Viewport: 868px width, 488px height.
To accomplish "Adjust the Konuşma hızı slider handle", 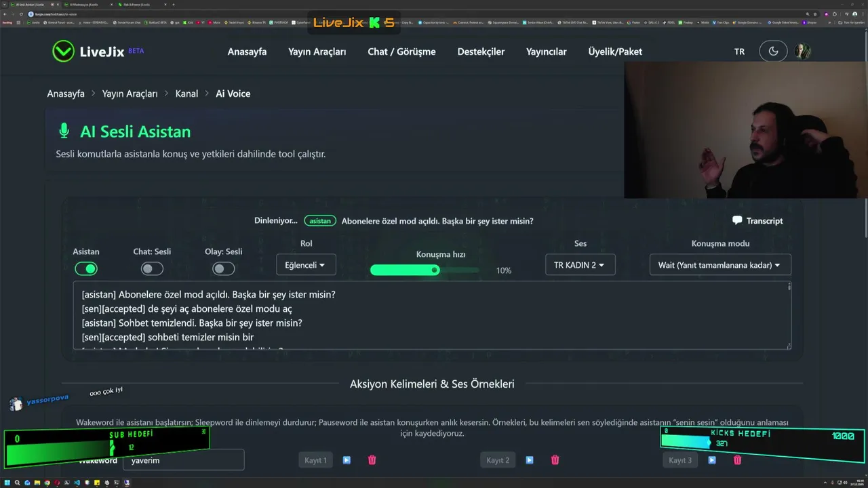I will 435,270.
